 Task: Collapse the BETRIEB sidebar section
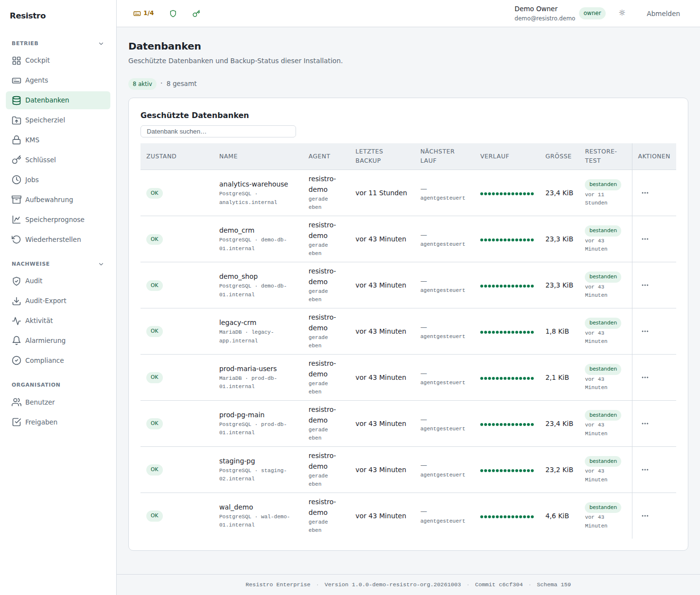[x=58, y=44]
